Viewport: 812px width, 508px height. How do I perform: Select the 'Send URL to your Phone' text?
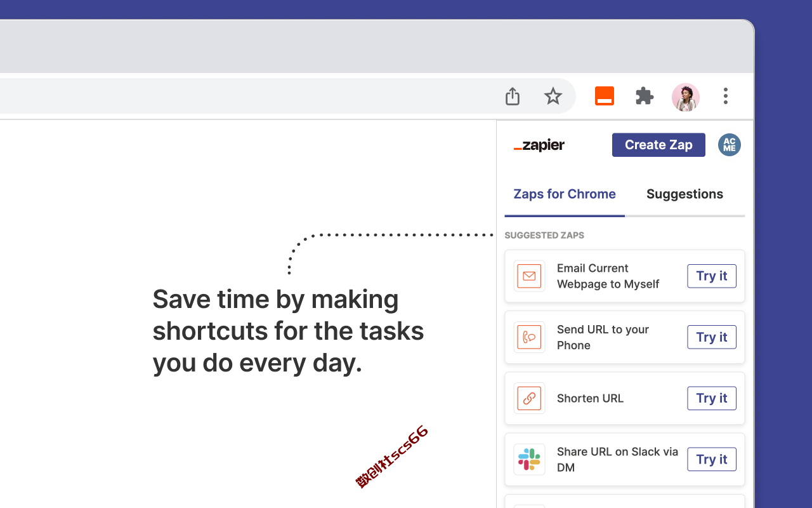click(603, 337)
